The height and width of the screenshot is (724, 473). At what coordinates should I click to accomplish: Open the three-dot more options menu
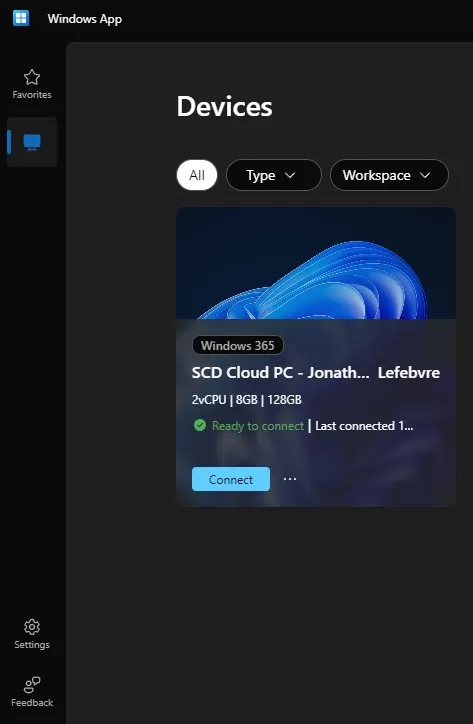click(290, 479)
